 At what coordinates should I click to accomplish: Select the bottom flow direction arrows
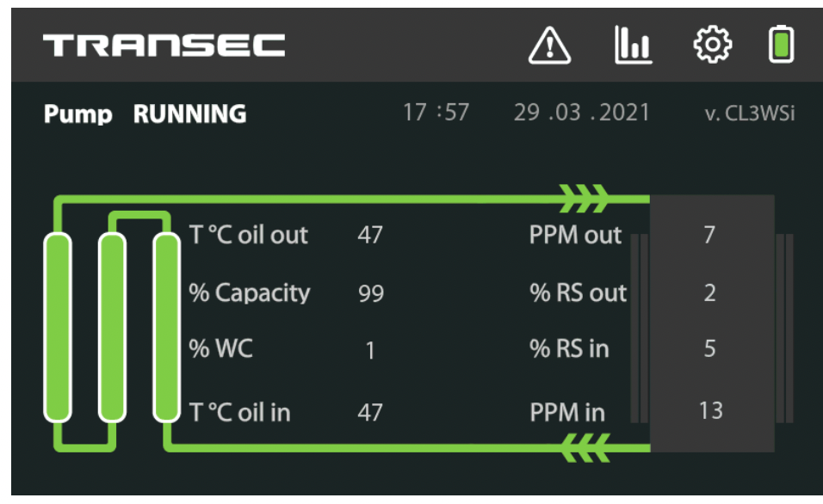point(585,447)
